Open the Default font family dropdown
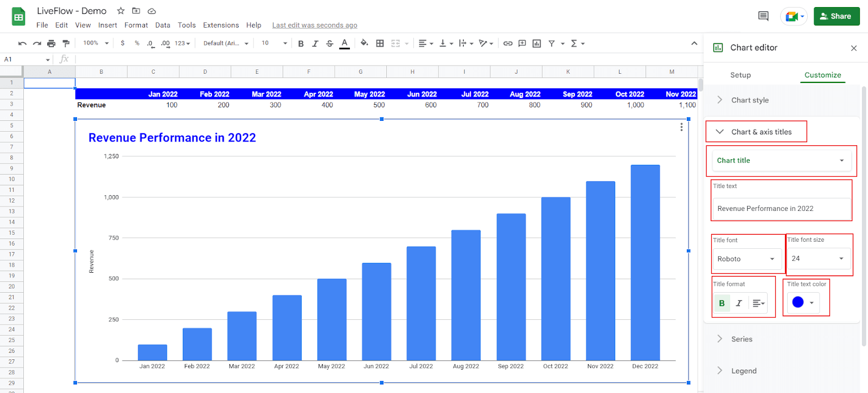Image resolution: width=868 pixels, height=393 pixels. click(226, 43)
